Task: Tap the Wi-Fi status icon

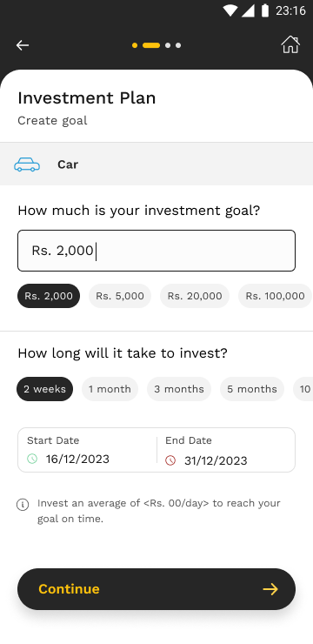Action: pos(230,10)
